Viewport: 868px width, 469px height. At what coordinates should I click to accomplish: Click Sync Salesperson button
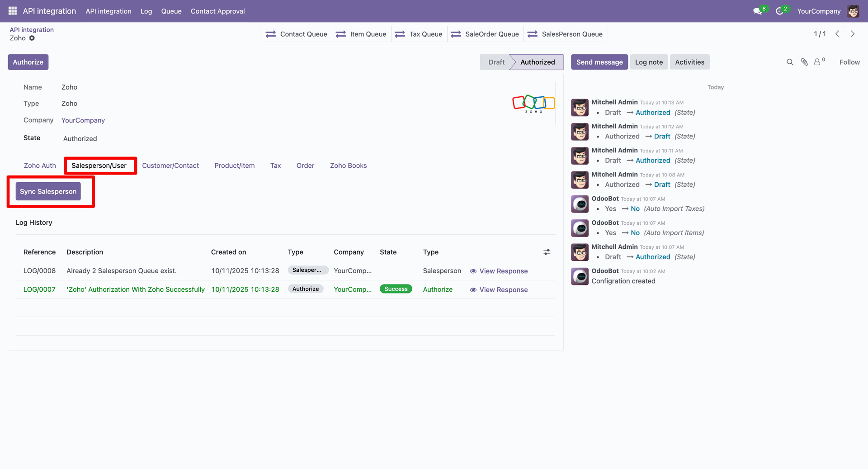[x=48, y=191]
